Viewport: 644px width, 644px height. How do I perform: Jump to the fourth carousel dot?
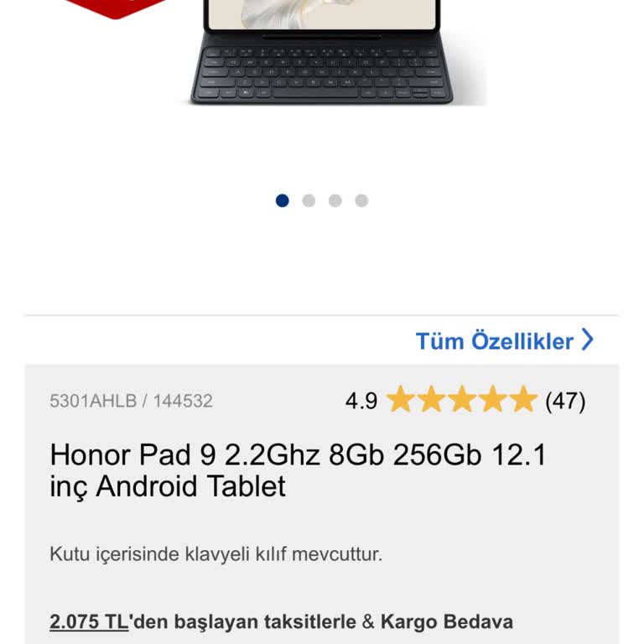point(361,200)
